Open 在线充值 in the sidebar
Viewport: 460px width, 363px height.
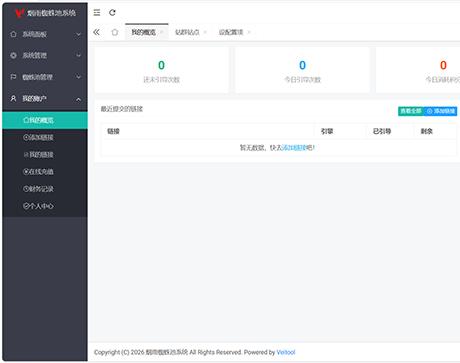[45, 172]
